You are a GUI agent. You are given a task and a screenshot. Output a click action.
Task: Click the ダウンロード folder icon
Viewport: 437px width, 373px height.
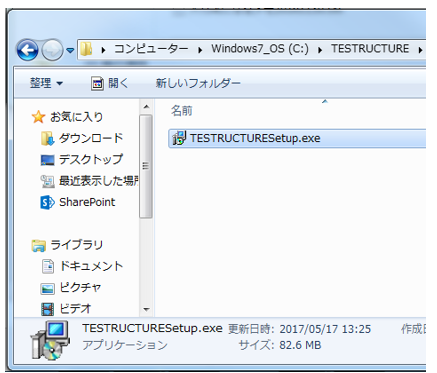[x=47, y=138]
